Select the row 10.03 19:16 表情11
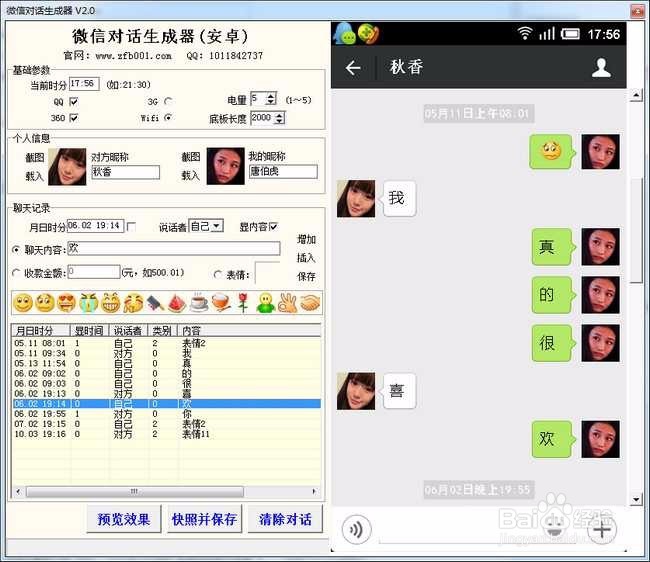This screenshot has height=562, width=650. [x=166, y=434]
